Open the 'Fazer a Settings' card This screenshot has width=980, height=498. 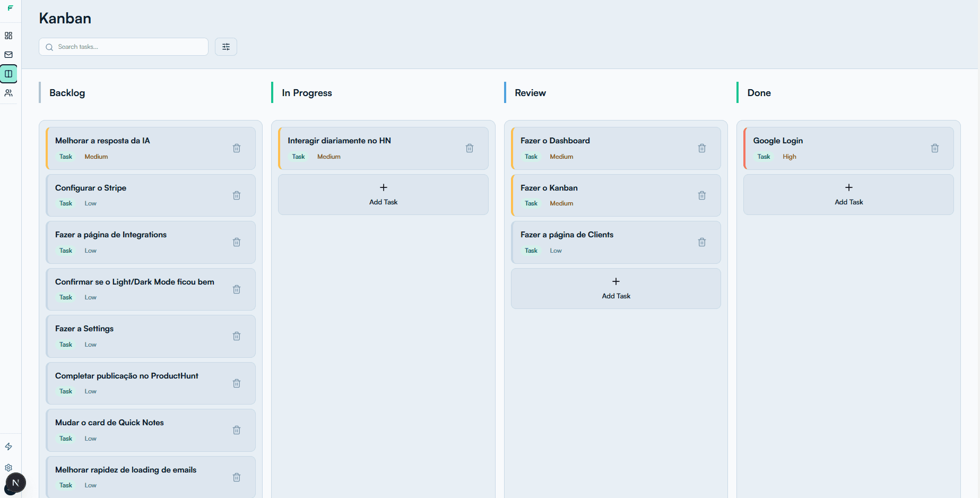[151, 336]
